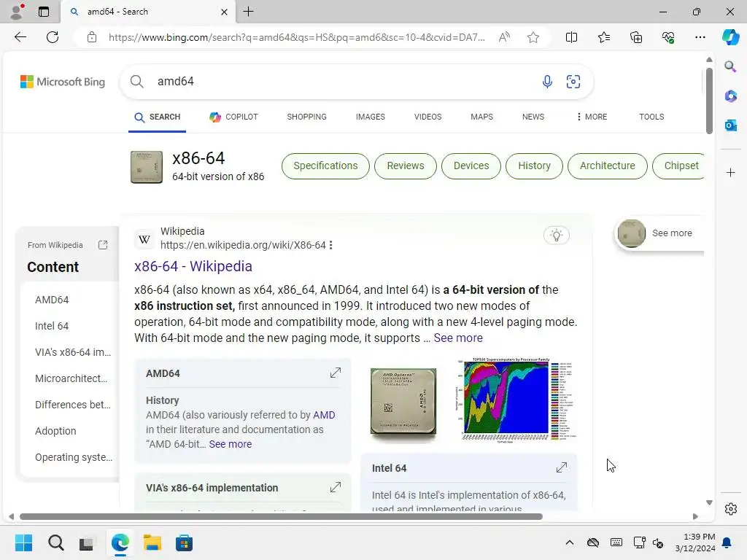Switch to the NEWS tab

click(533, 117)
